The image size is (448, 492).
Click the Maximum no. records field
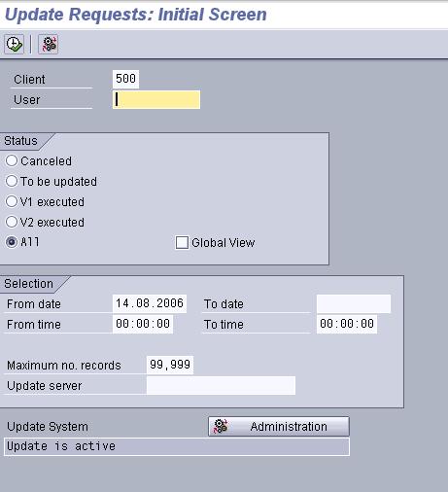point(170,365)
